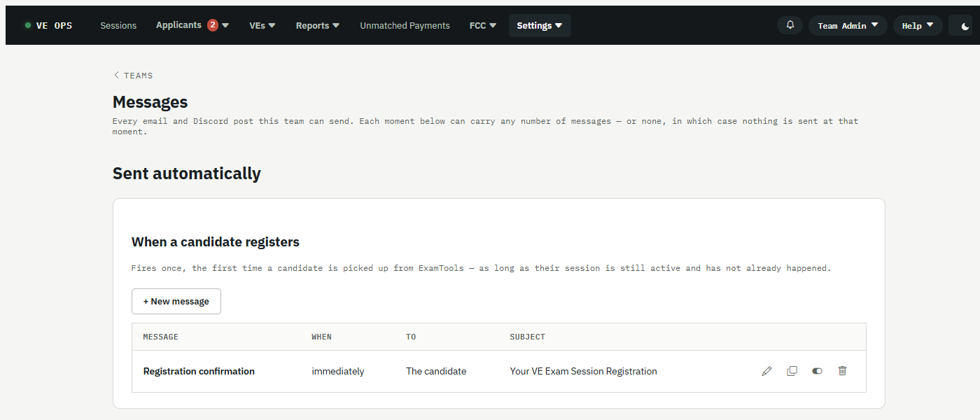
Task: Click the MESSAGE column header
Action: coord(161,337)
